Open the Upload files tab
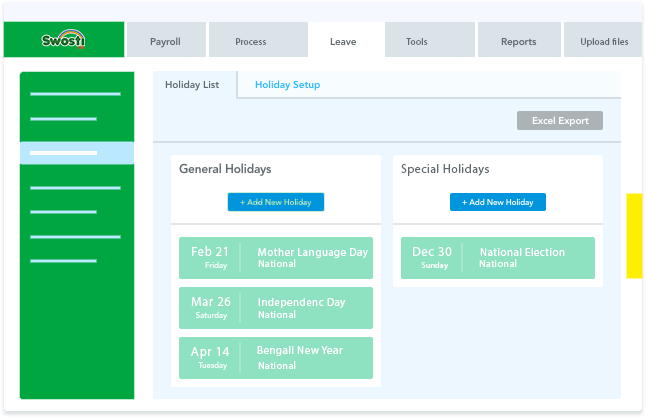The height and width of the screenshot is (418, 646). click(603, 40)
